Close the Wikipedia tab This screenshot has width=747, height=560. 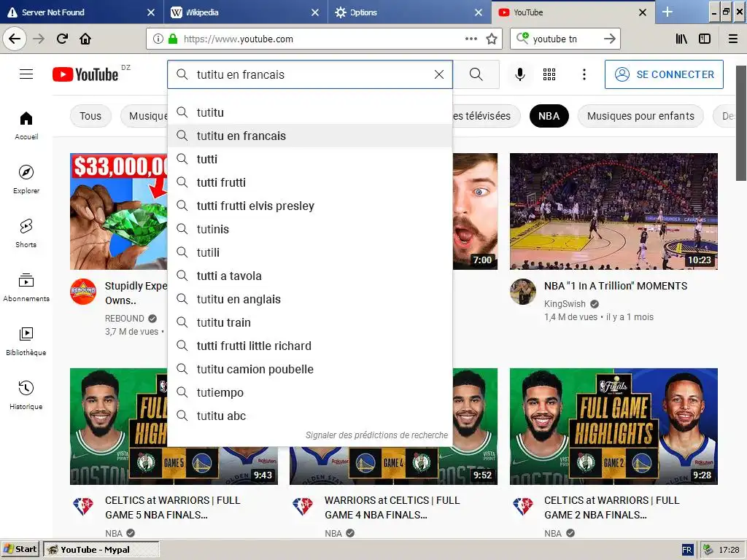[315, 12]
